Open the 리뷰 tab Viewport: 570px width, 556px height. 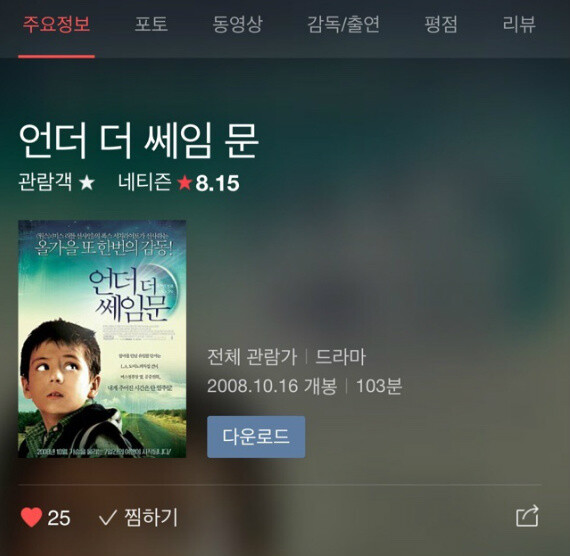(x=519, y=25)
